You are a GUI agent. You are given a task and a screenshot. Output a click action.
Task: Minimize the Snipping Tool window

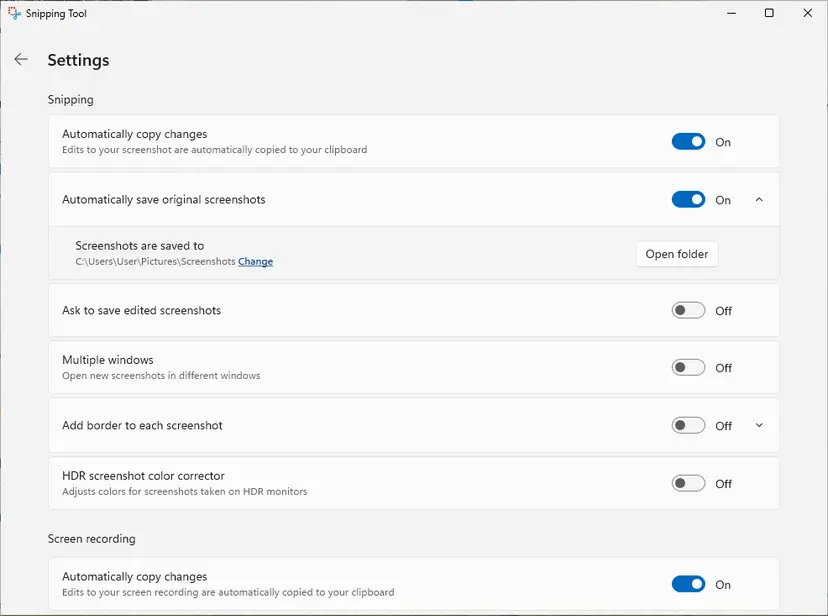[731, 13]
